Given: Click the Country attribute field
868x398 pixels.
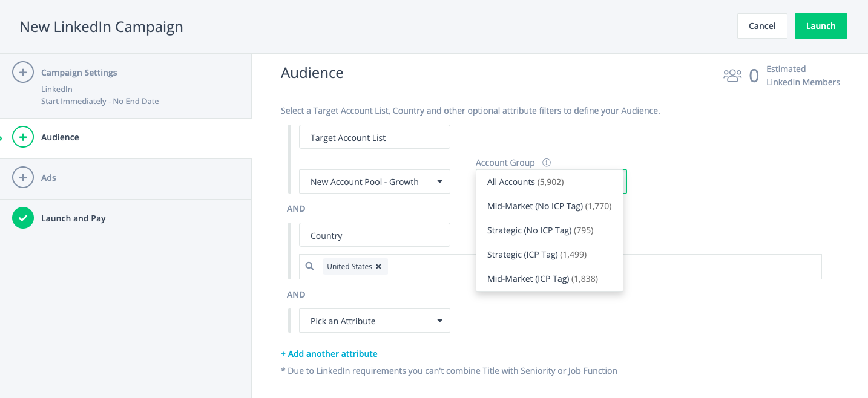Looking at the screenshot, I should click(x=375, y=235).
